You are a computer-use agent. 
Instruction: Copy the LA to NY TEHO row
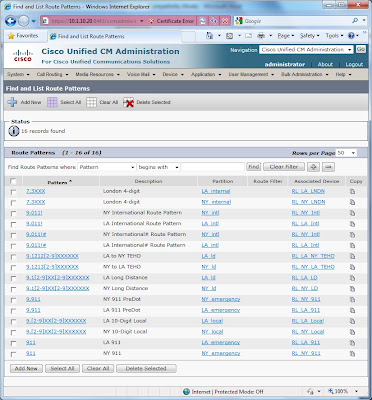[352, 256]
